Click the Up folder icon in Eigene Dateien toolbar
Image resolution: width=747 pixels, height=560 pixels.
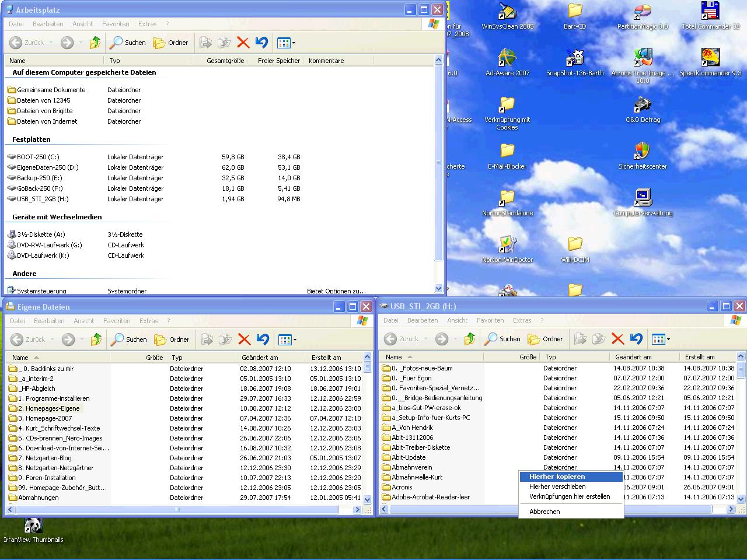(96, 339)
